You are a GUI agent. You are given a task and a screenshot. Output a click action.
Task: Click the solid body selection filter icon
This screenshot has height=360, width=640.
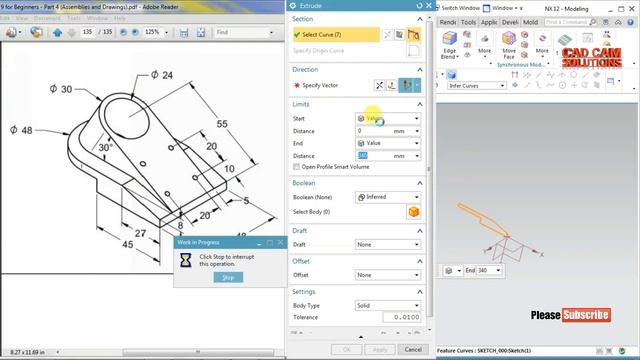click(451, 75)
